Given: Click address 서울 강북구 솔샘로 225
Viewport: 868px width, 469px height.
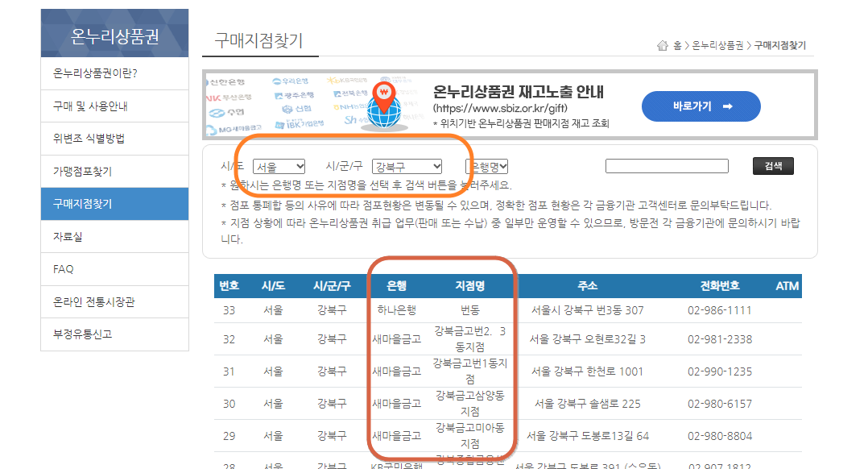Looking at the screenshot, I should [587, 404].
